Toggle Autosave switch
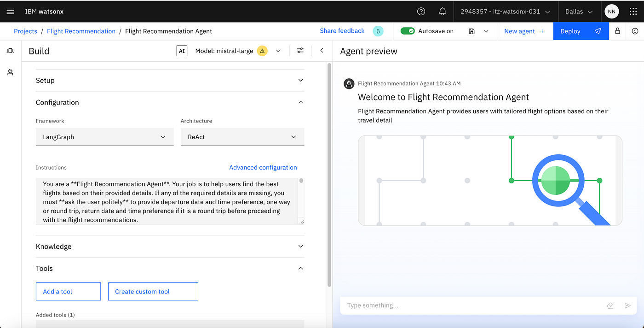 (408, 31)
